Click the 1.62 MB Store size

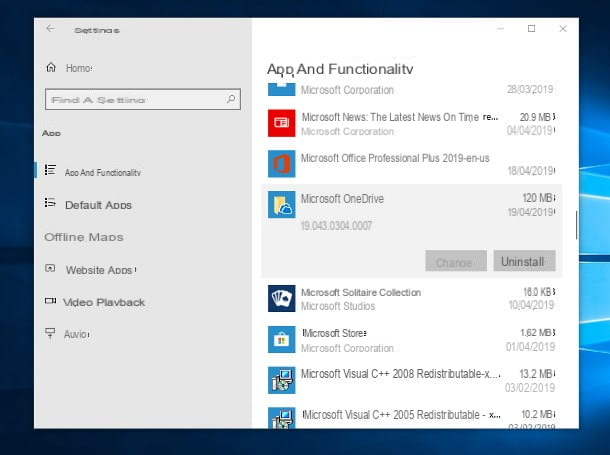tap(538, 333)
